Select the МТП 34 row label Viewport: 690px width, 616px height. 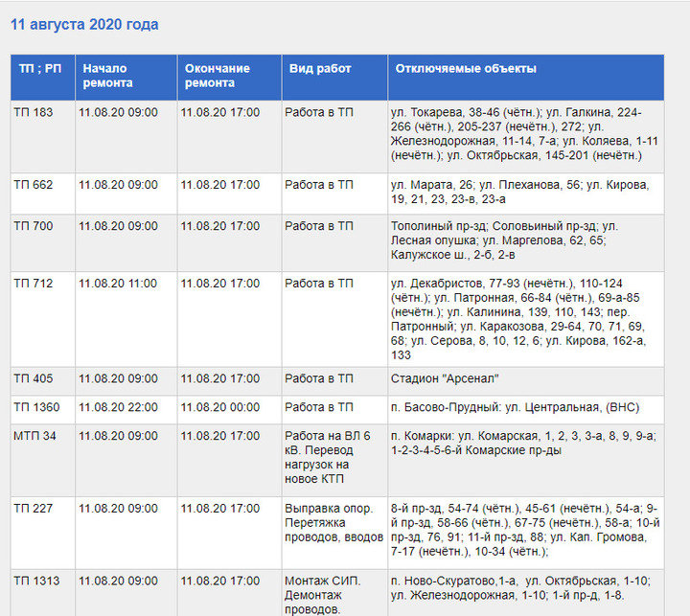(x=35, y=436)
